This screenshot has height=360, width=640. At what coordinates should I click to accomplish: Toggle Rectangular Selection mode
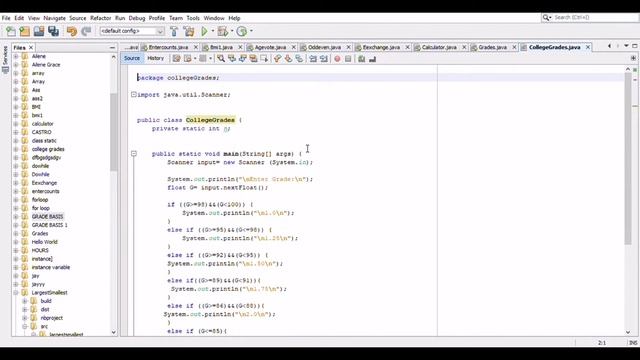tap(264, 59)
